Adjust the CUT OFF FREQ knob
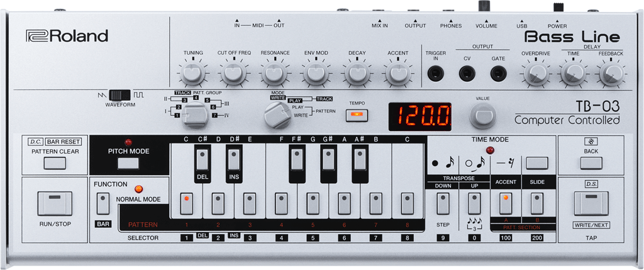Screen dimensions: 644x270 (234, 74)
